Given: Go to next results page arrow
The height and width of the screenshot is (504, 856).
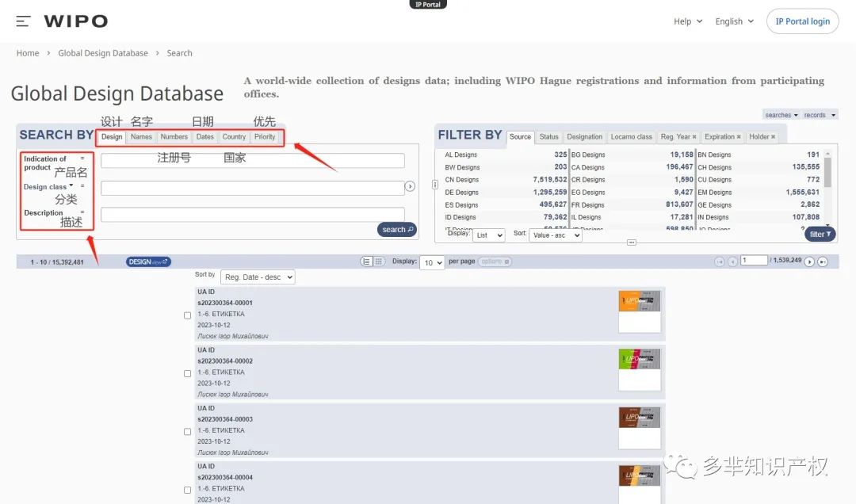Looking at the screenshot, I should click(809, 262).
